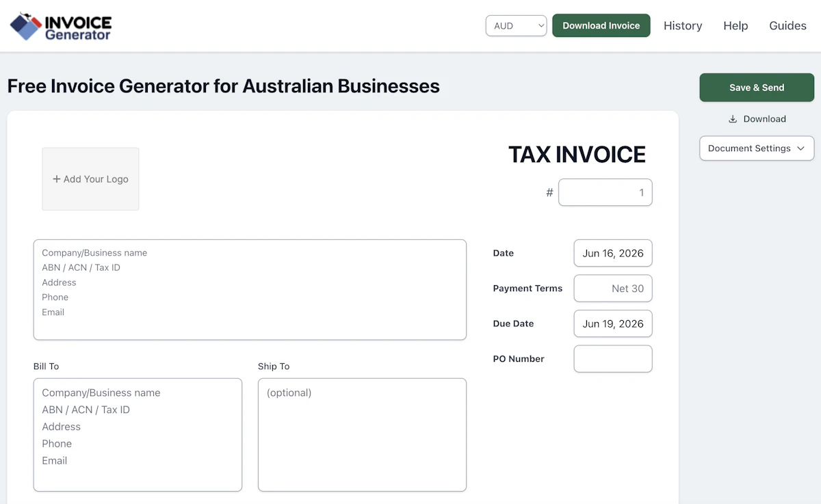Image resolution: width=821 pixels, height=504 pixels.
Task: Click the Save & Send button
Action: pyautogui.click(x=757, y=88)
